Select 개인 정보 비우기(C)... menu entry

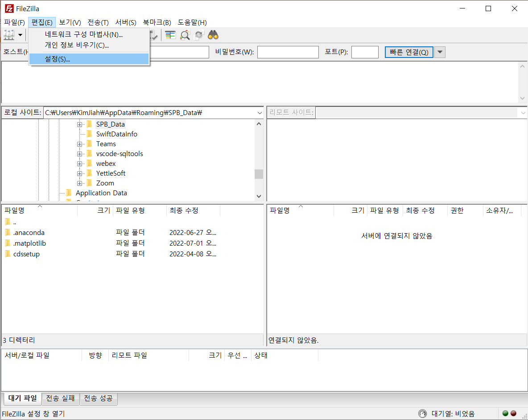89,45
